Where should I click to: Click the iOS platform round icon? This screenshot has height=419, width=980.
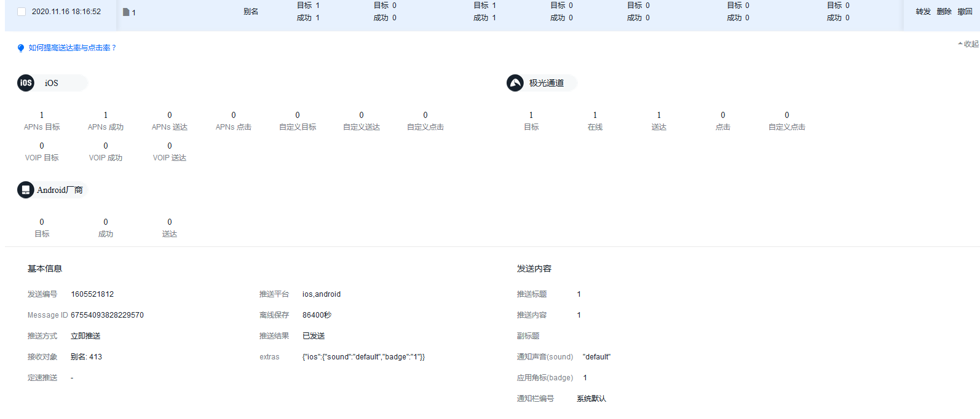(26, 83)
